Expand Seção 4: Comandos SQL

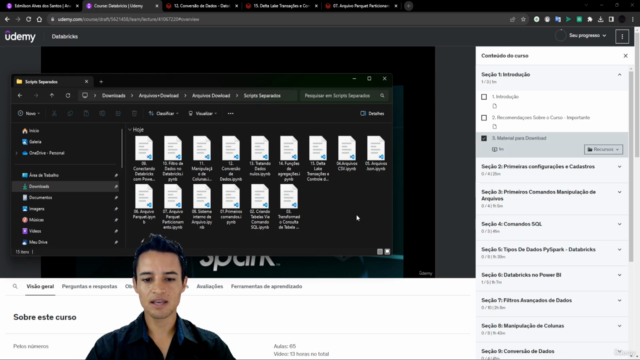click(x=619, y=224)
